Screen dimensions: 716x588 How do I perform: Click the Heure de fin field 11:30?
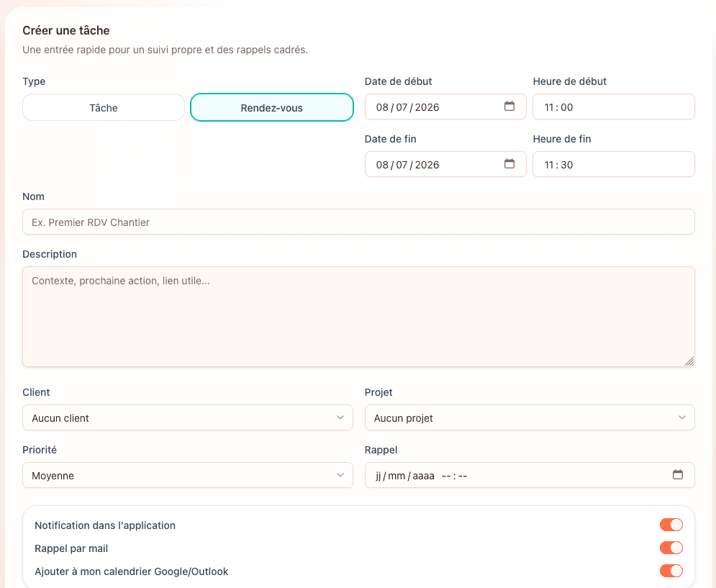(x=614, y=165)
